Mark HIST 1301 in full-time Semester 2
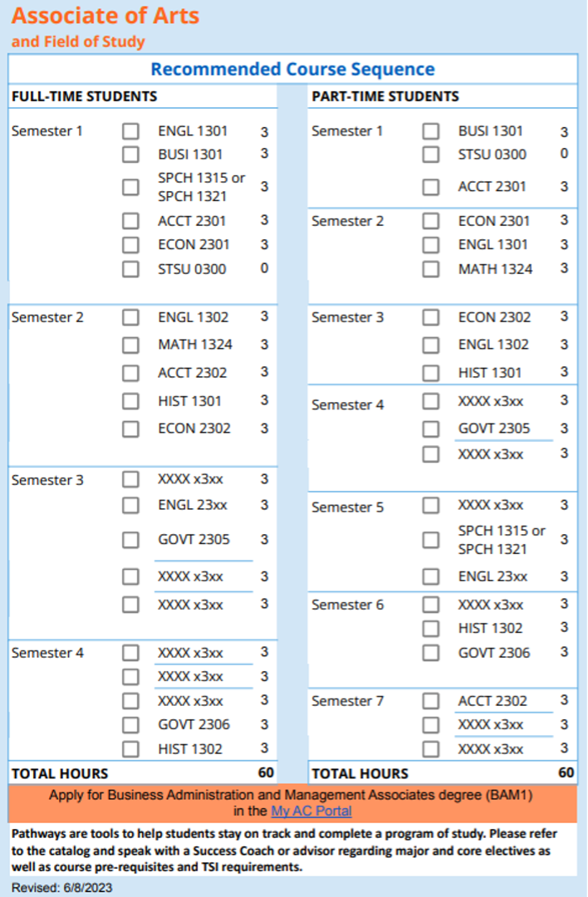588x897 pixels. (130, 401)
